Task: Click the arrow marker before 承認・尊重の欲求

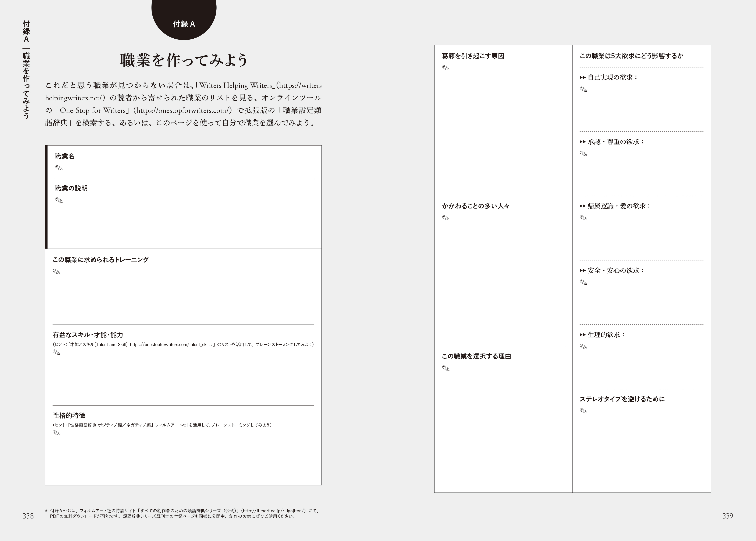Action: click(583, 142)
